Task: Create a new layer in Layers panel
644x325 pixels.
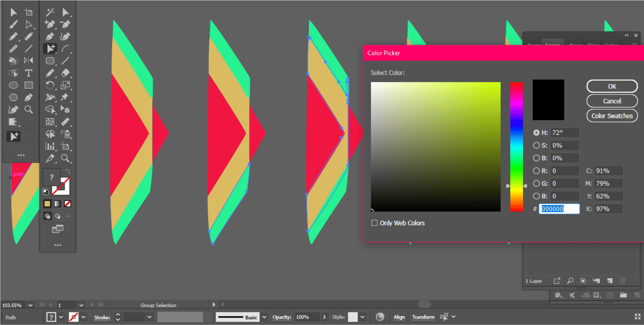Action: (x=610, y=281)
